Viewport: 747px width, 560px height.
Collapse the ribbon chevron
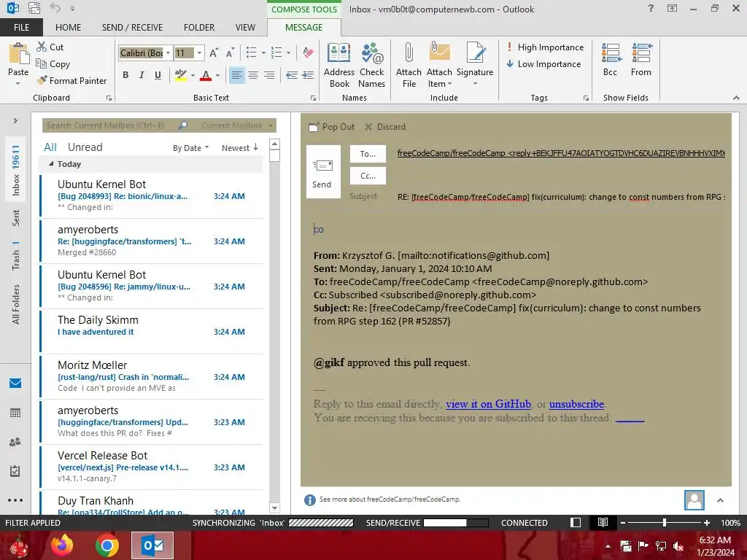[x=736, y=98]
